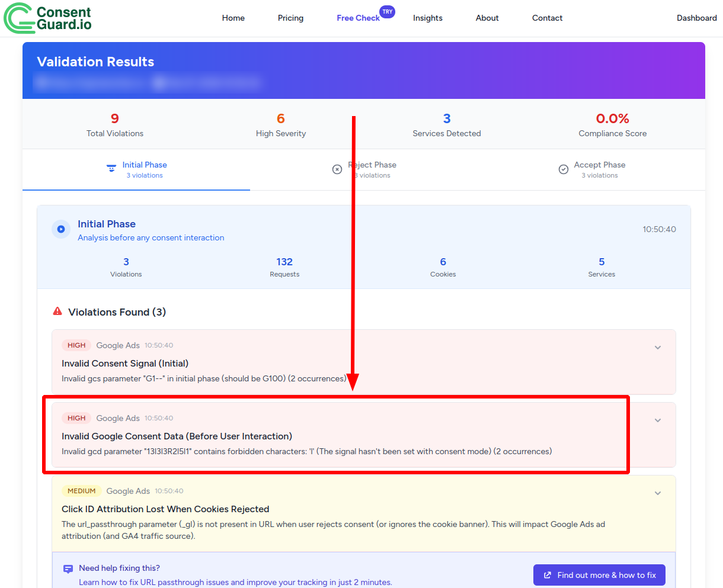Navigate to the Contact page
Viewport: 723px width, 588px height.
pos(547,18)
